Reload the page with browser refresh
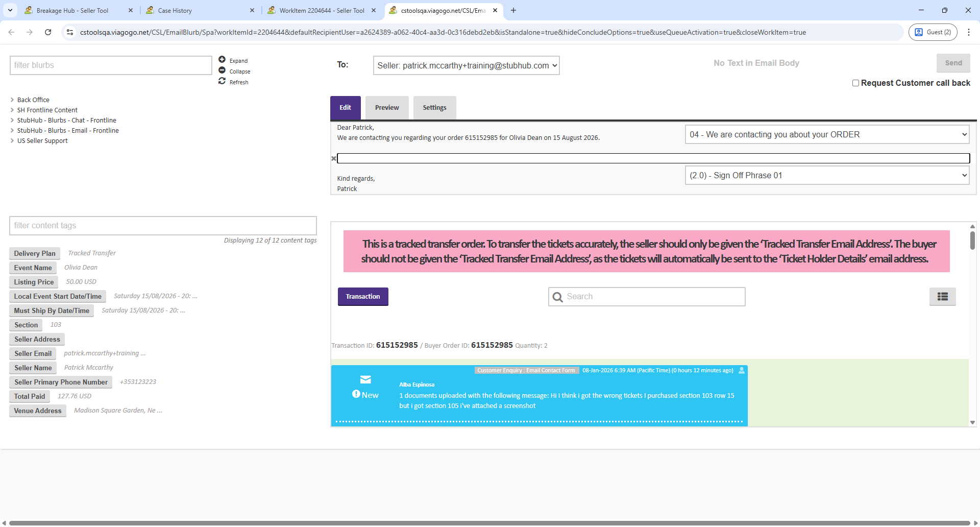Viewport: 980px width, 527px height. (x=48, y=32)
